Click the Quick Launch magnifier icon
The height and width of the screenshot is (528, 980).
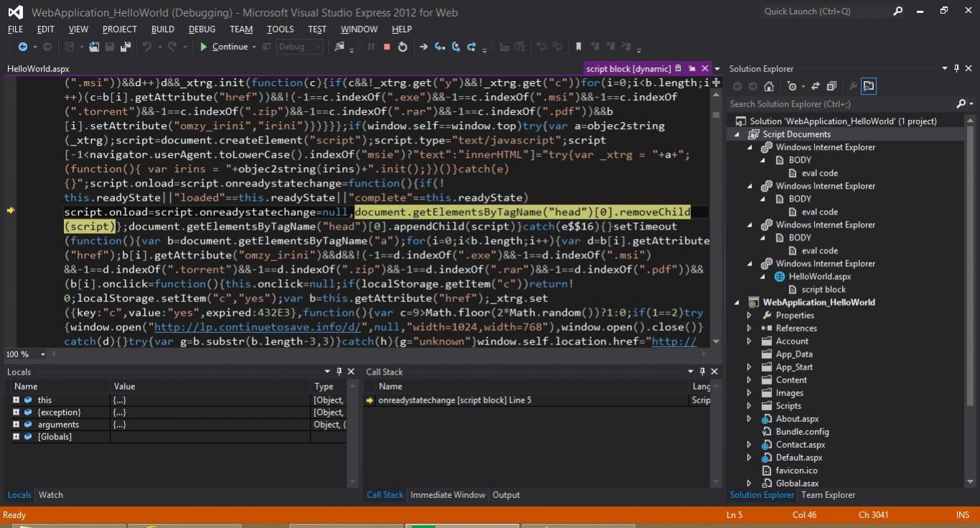coord(898,11)
